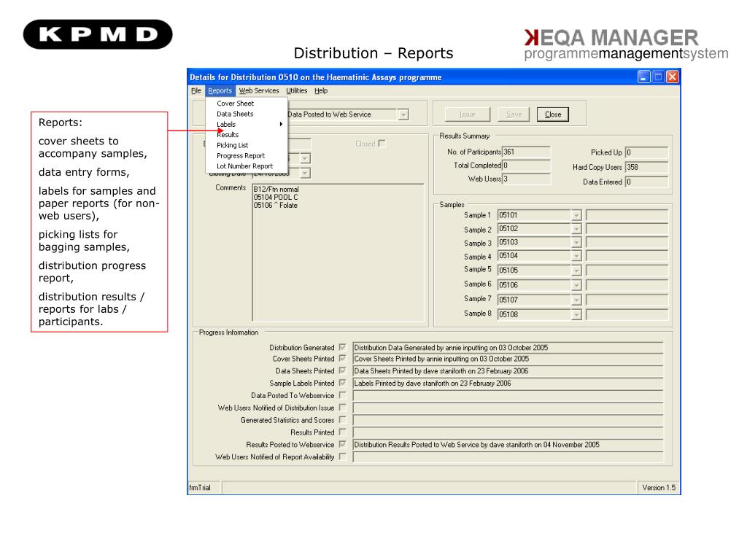Open the Closing Date dropdown arrow
Viewport: 747px width, 560px height.
306,174
